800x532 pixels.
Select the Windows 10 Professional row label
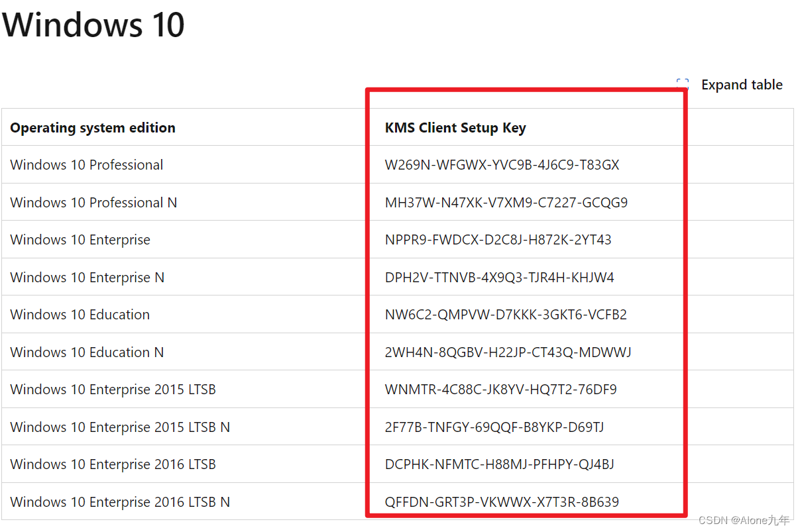pyautogui.click(x=87, y=165)
